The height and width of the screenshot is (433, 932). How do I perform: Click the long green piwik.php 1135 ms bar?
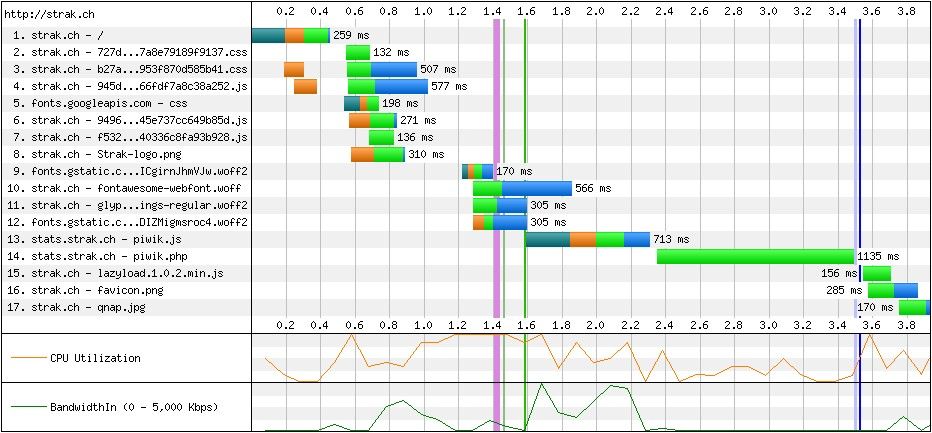755,256
